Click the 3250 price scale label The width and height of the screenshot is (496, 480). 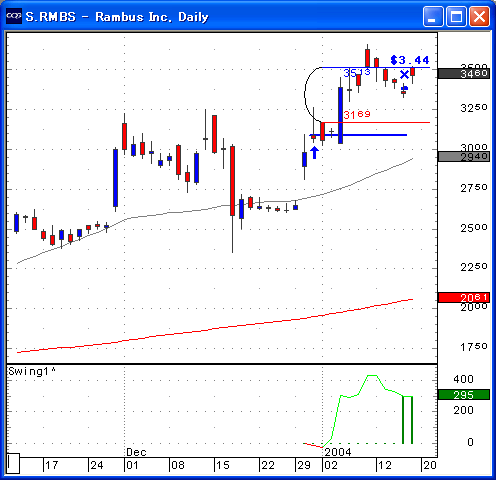coord(474,108)
